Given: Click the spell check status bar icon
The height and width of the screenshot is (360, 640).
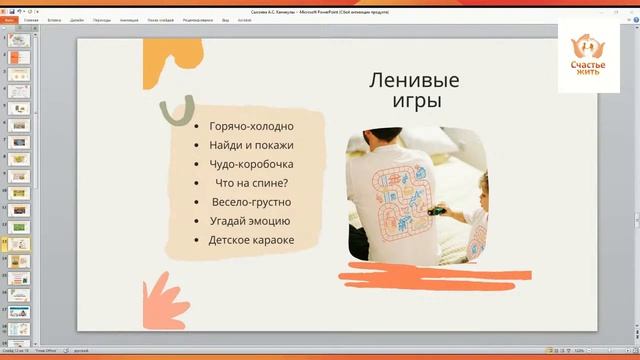Looking at the screenshot, I should [x=66, y=351].
